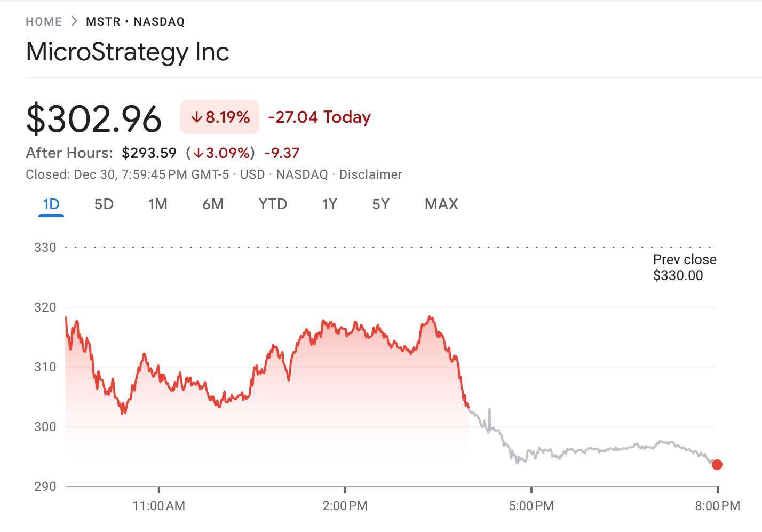
Task: Click the HOME breadcrumb link
Action: click(44, 22)
